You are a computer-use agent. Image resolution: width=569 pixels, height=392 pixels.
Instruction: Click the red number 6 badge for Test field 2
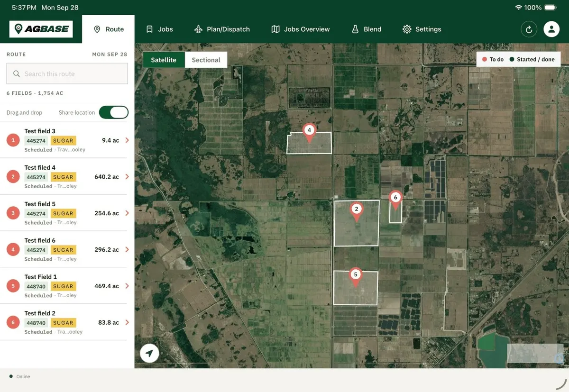point(13,322)
